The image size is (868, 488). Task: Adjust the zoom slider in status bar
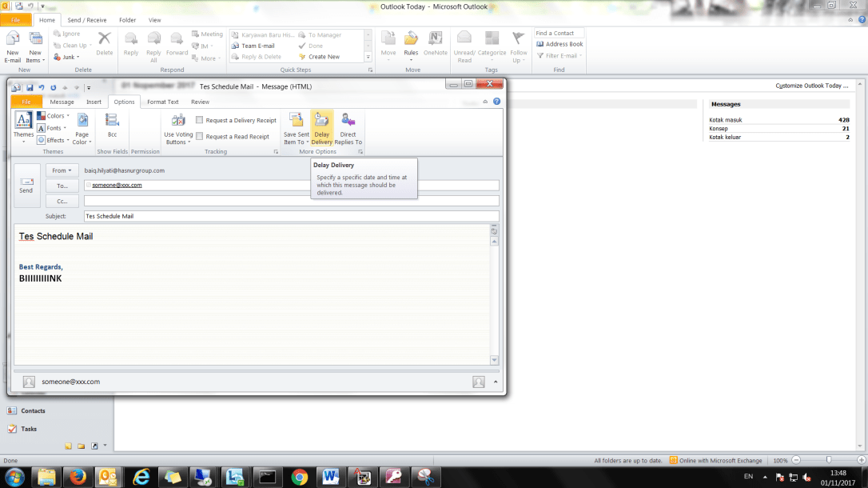pos(829,460)
